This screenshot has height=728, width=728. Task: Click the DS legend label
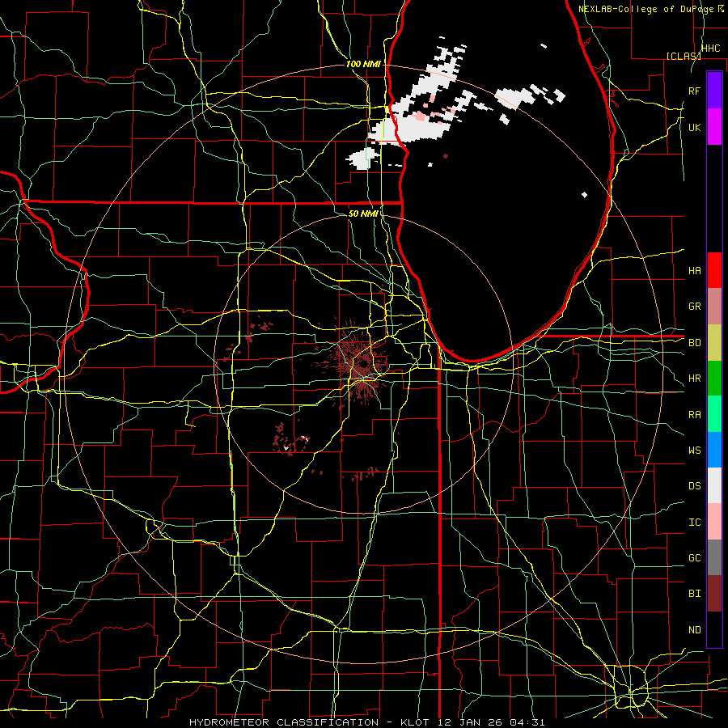[x=695, y=486]
